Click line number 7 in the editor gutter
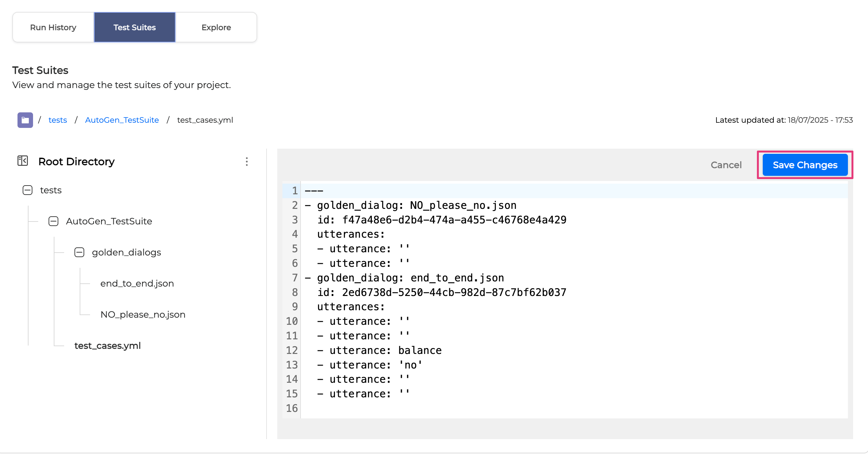 294,278
